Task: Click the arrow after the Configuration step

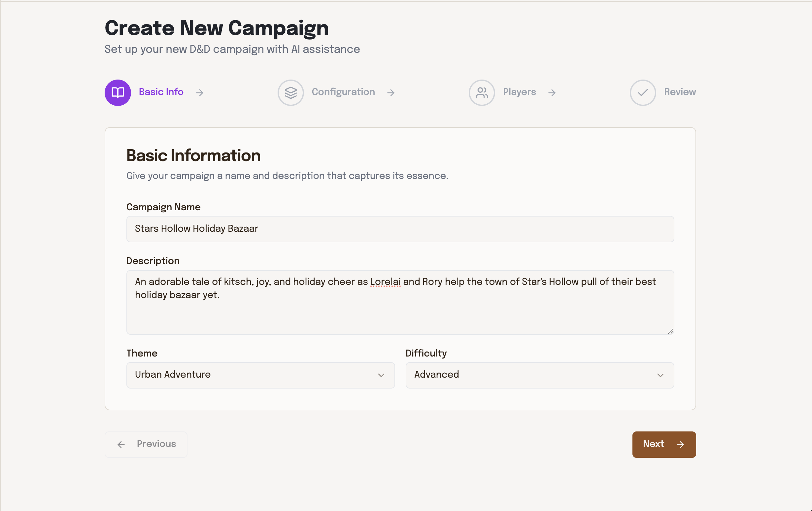Action: (390, 92)
